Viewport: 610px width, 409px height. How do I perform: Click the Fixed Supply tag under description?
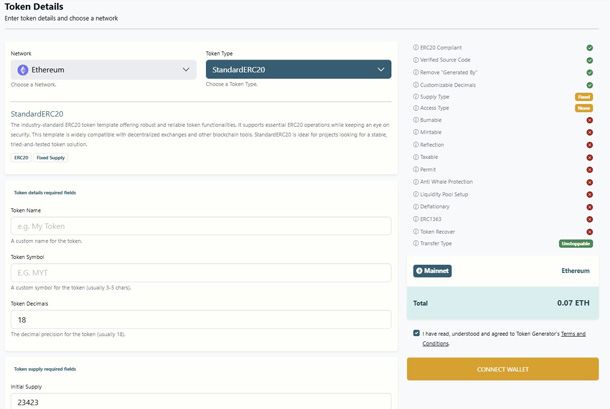(x=51, y=158)
